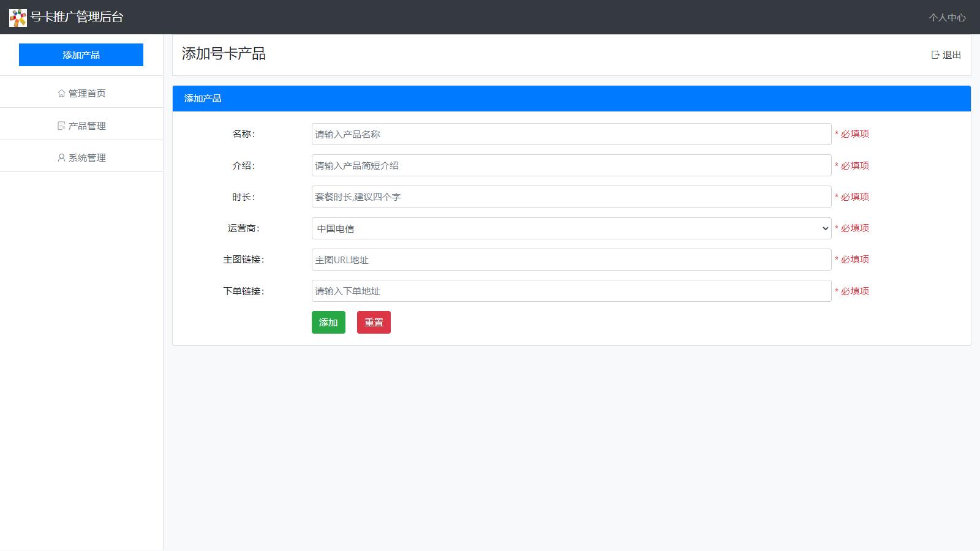This screenshot has height=551, width=980.
Task: Expand 产品管理 sidebar menu
Action: coord(86,126)
